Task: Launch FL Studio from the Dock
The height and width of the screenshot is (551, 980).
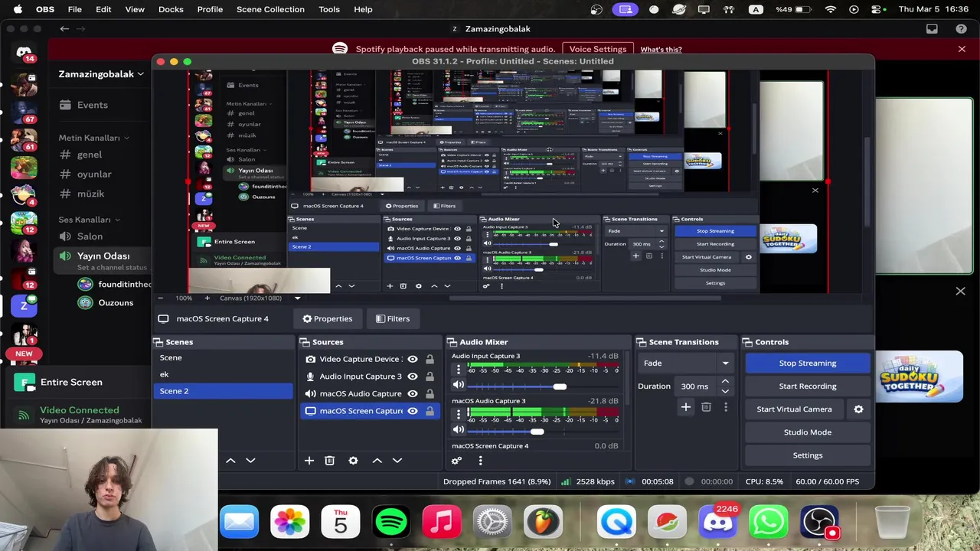Action: [x=543, y=523]
